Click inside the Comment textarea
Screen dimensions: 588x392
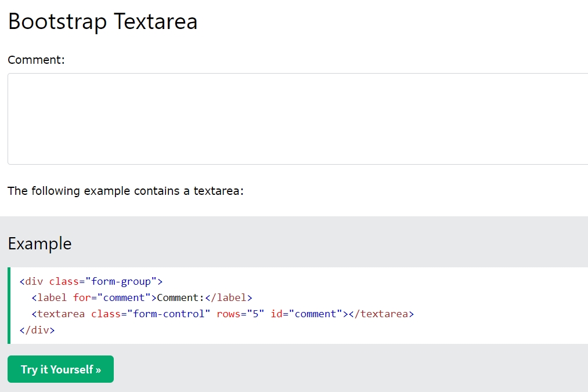[x=298, y=119]
